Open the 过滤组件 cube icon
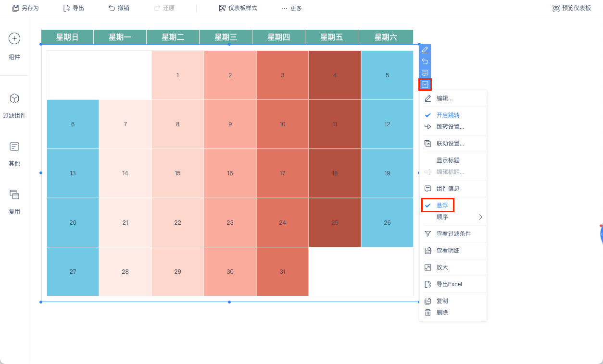Viewport: 603px width, 364px height. [x=14, y=98]
